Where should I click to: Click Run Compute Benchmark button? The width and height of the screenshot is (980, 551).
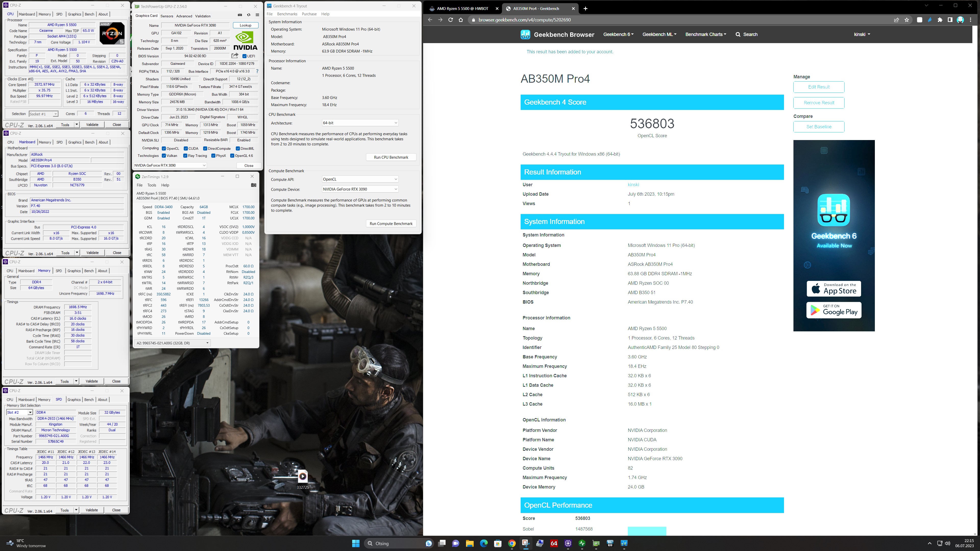[391, 224]
